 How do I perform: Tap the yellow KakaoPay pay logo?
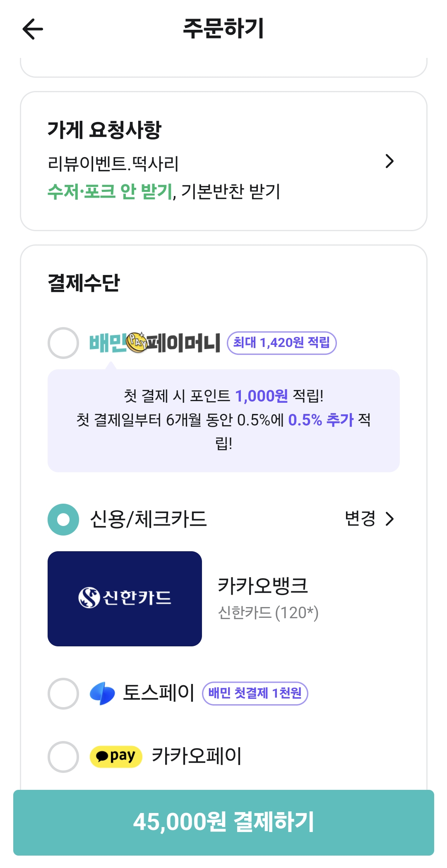click(x=116, y=756)
